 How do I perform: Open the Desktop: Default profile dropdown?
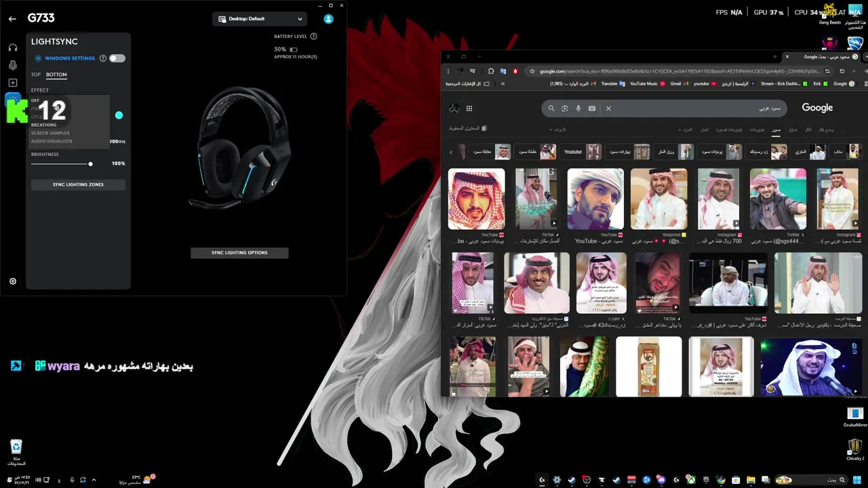click(x=260, y=19)
